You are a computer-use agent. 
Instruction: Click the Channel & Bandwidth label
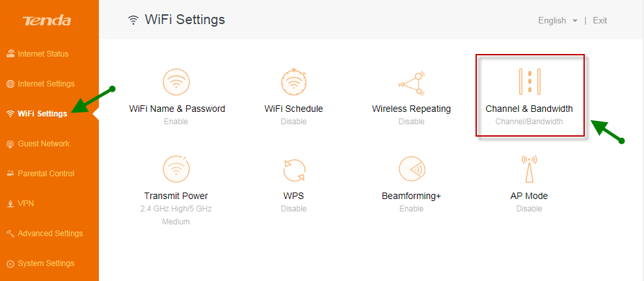tap(529, 109)
